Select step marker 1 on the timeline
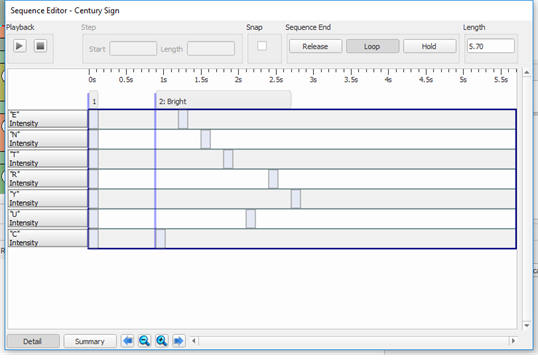 click(94, 100)
